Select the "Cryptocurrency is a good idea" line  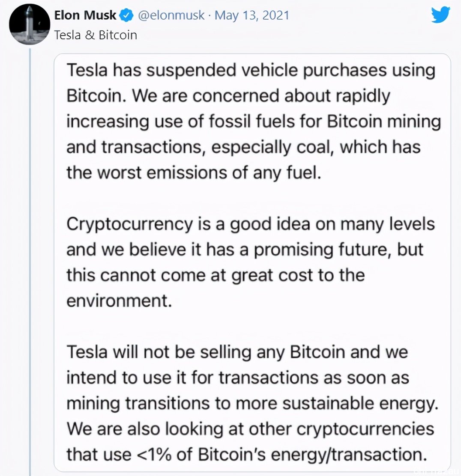(251, 225)
